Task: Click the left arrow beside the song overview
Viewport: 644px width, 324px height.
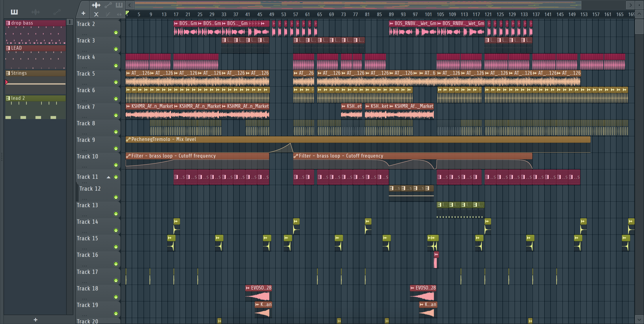Action: [x=129, y=5]
